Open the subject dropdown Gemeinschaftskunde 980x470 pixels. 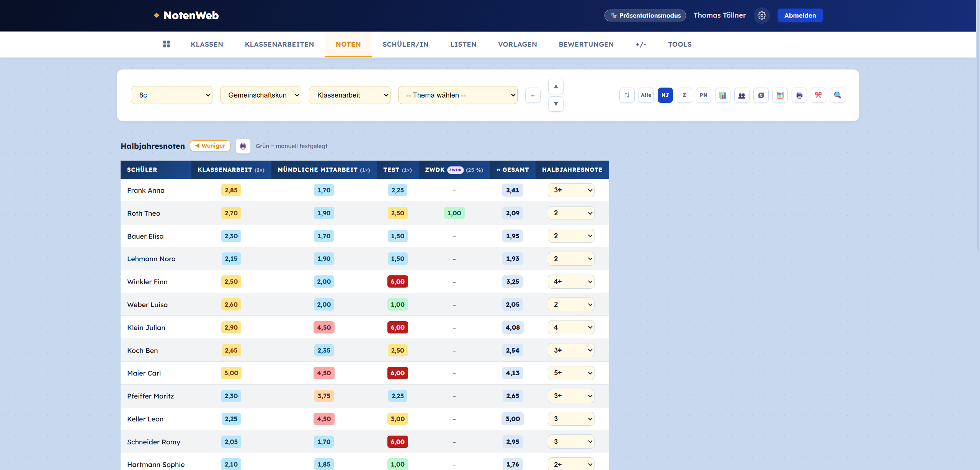pos(260,95)
